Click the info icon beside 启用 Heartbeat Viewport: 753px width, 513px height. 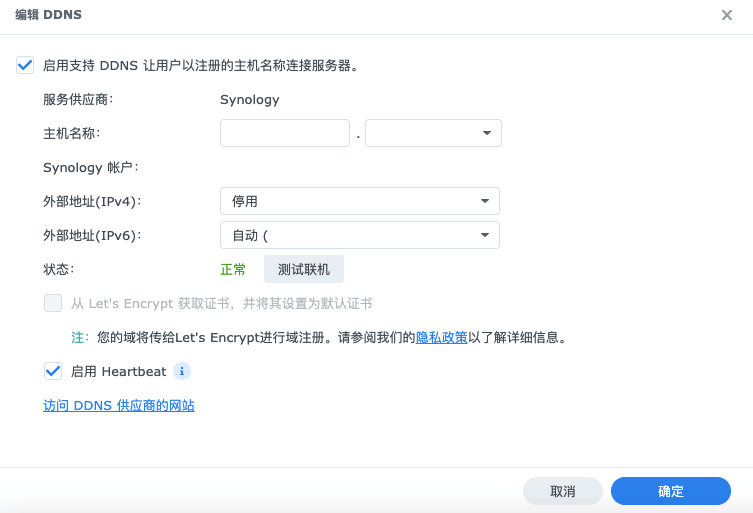pyautogui.click(x=182, y=371)
